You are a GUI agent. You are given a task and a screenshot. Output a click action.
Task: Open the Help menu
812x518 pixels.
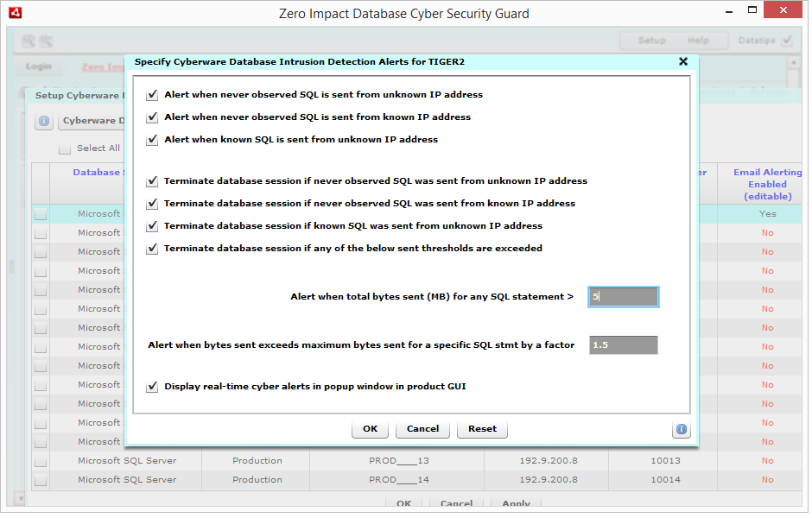pyautogui.click(x=698, y=41)
